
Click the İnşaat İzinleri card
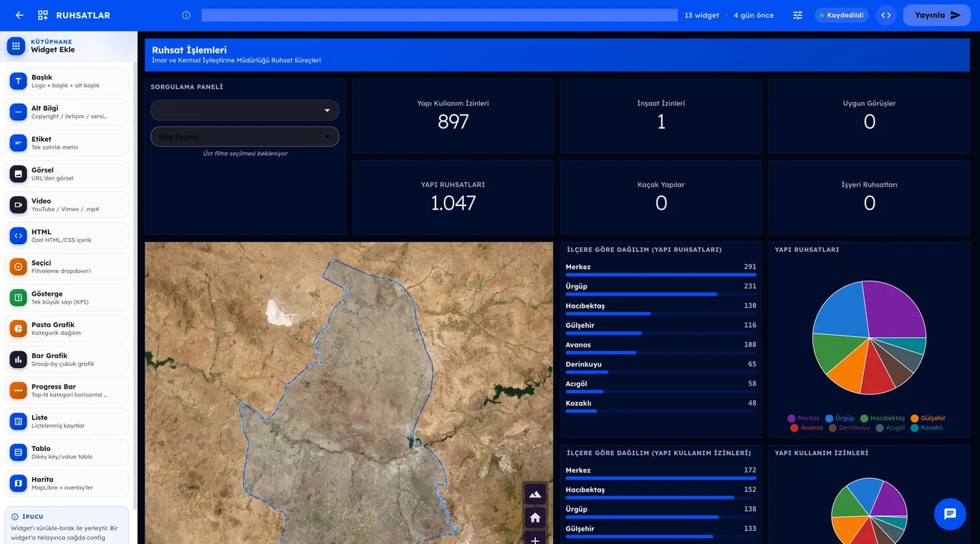coord(660,116)
